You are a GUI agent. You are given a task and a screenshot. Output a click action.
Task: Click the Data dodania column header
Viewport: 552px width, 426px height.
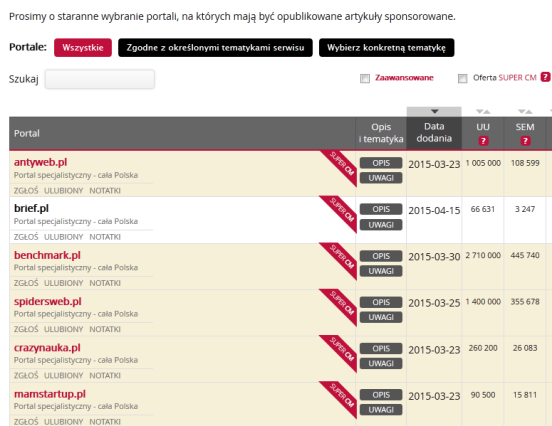point(434,133)
